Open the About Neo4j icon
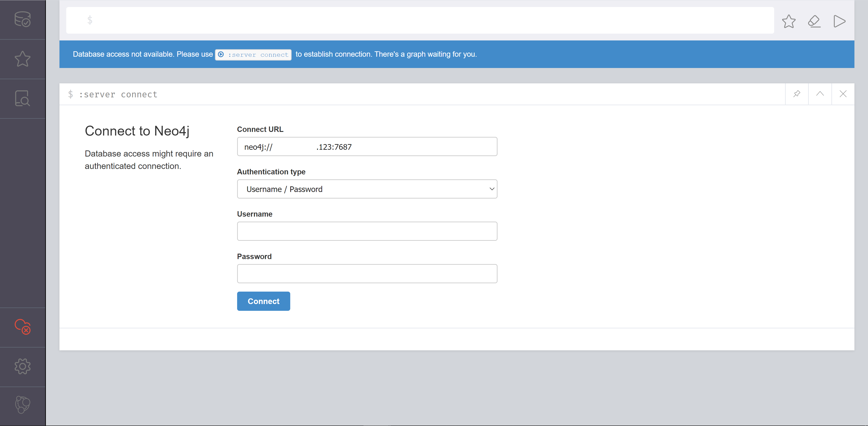The width and height of the screenshot is (868, 426). (23, 405)
